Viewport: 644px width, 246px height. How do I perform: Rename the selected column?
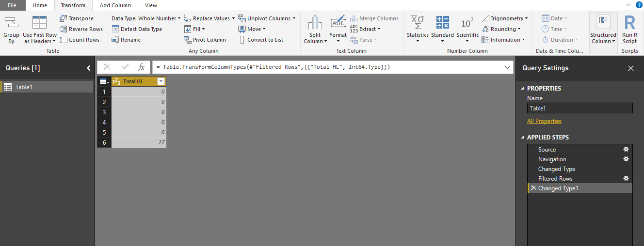pos(126,40)
